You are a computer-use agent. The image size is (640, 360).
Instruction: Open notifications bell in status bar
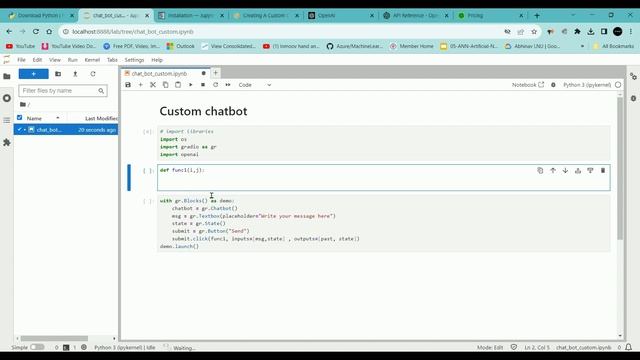[629, 347]
